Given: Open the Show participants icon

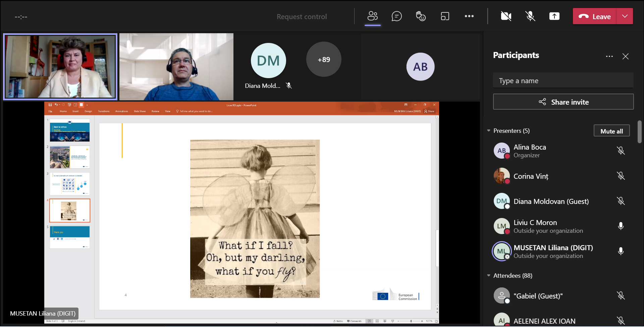Looking at the screenshot, I should 373,16.
